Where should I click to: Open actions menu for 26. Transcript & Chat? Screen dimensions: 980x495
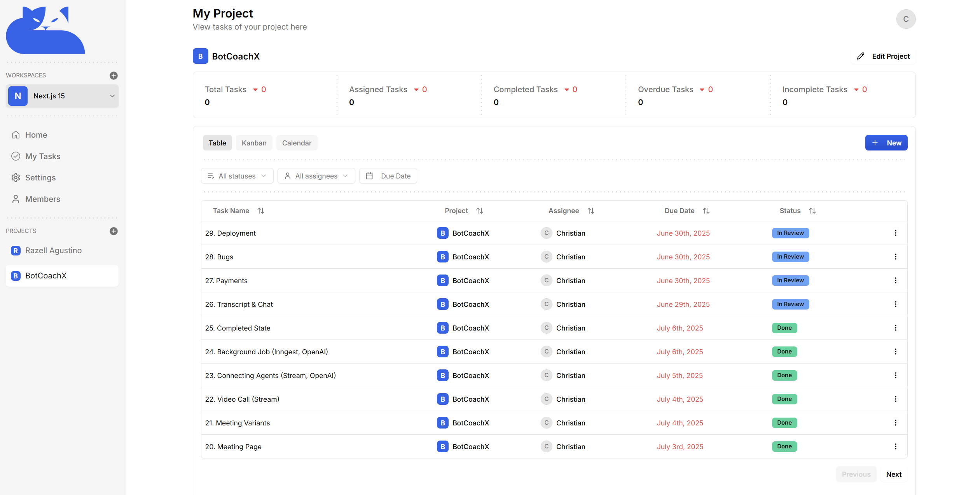895,304
